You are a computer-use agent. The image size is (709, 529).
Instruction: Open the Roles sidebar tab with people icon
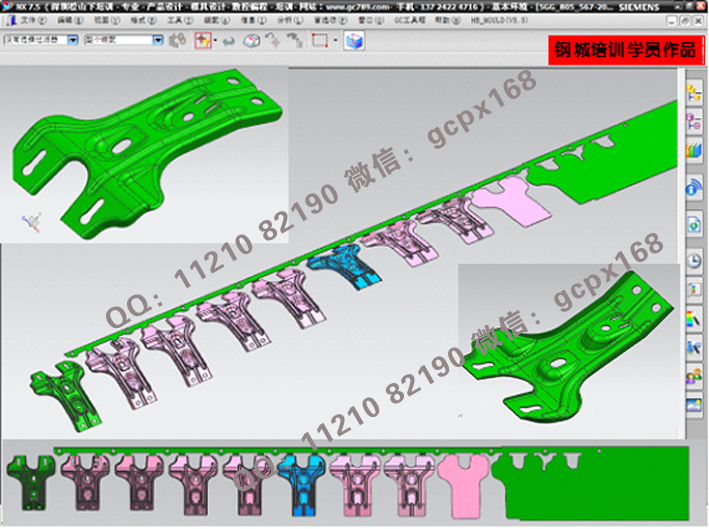coord(694,378)
